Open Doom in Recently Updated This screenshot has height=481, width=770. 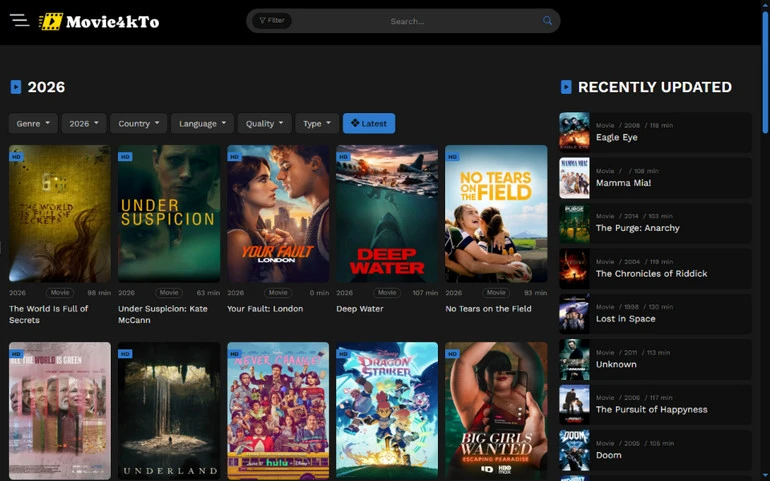tap(655, 450)
